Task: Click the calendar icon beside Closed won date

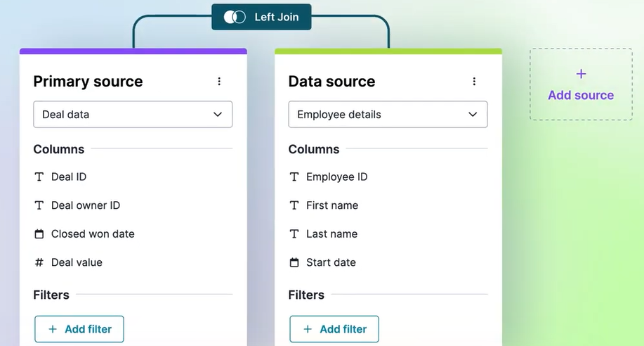Action: click(x=39, y=234)
